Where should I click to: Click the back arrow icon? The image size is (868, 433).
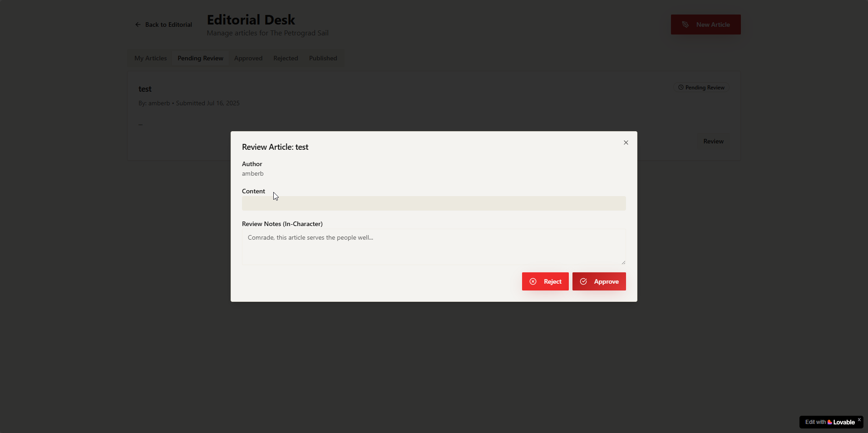tap(138, 25)
